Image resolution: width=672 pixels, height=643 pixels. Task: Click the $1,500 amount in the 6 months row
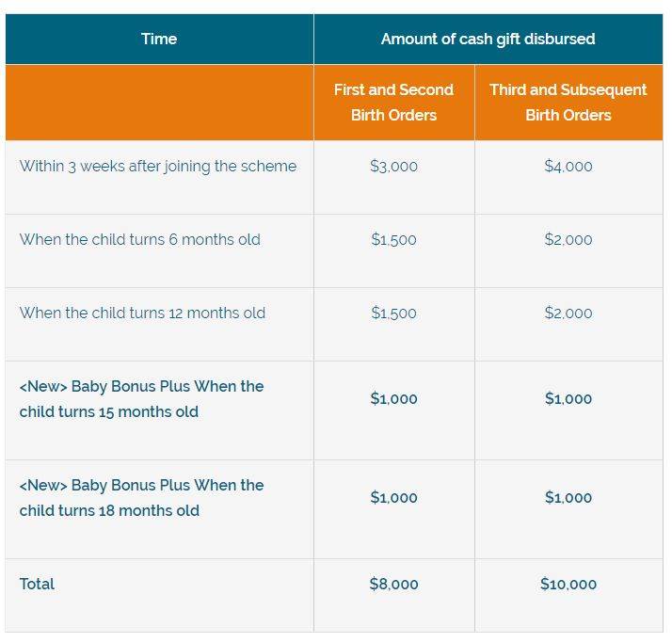click(393, 239)
